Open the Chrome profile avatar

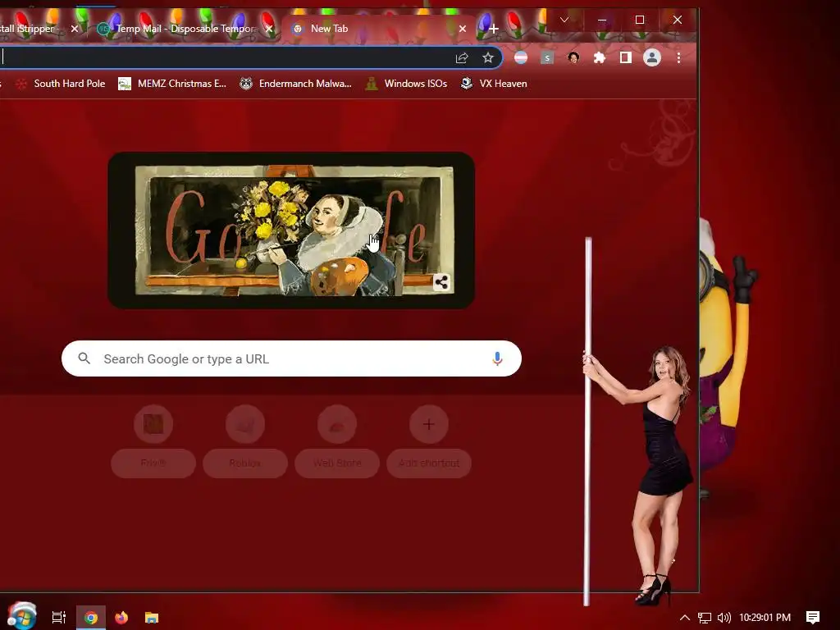tap(652, 58)
